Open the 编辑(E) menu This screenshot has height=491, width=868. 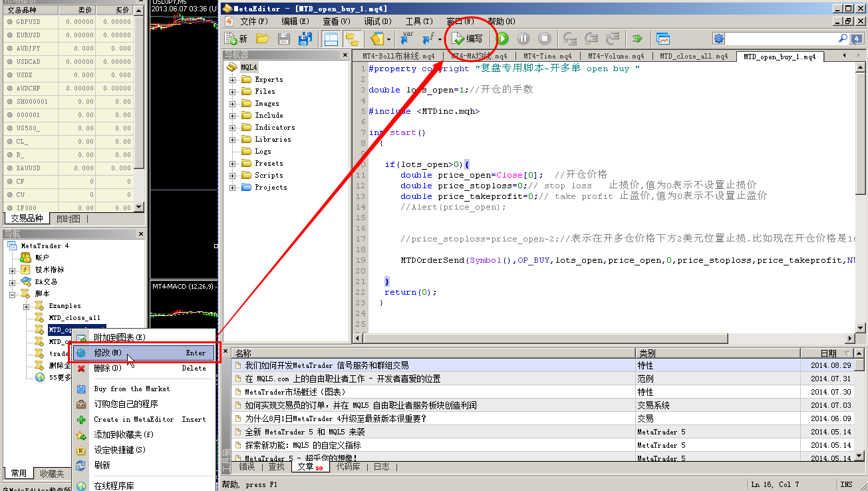(295, 21)
